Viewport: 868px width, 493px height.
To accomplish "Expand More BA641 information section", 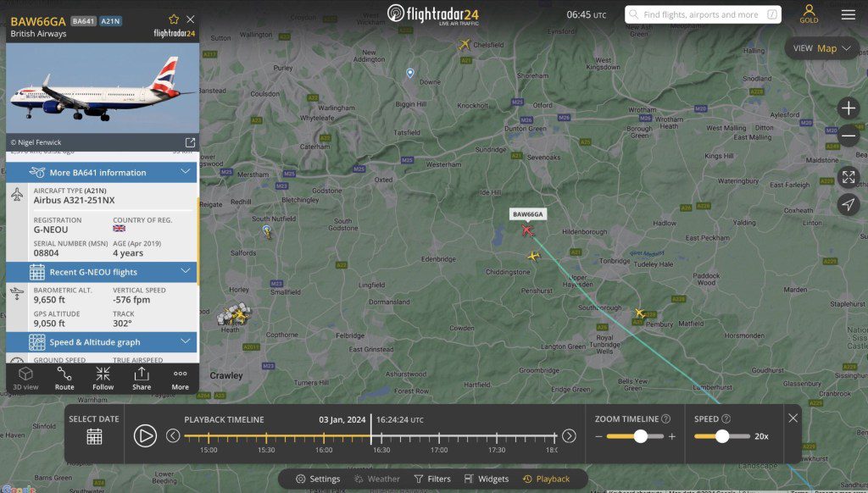I will 102,172.
